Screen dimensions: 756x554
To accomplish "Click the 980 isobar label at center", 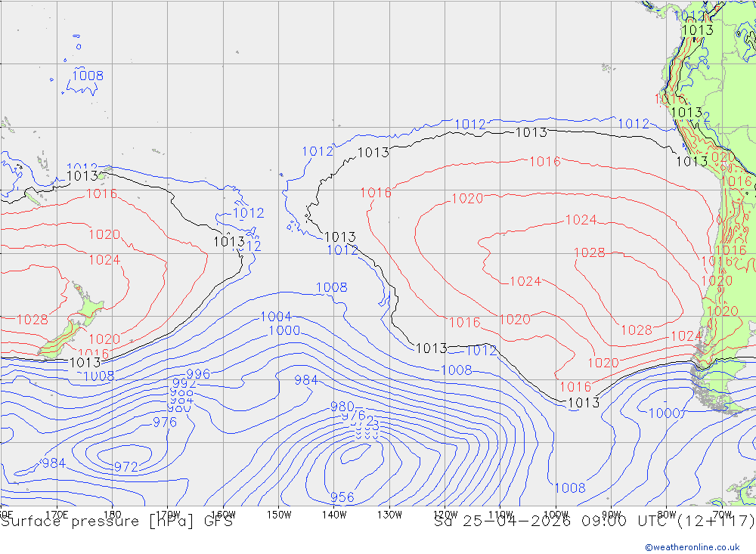I will click(x=342, y=407).
